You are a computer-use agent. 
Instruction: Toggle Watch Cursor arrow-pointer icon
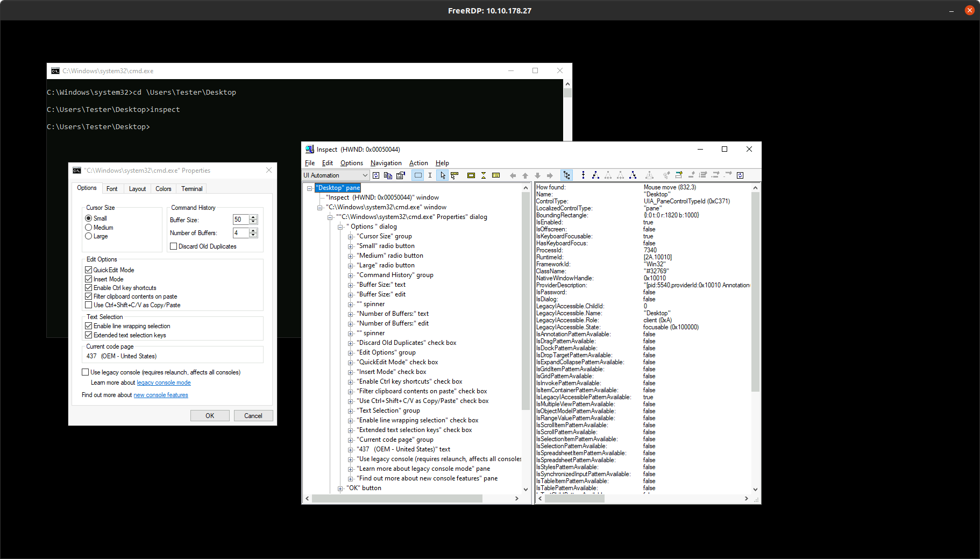pyautogui.click(x=443, y=175)
